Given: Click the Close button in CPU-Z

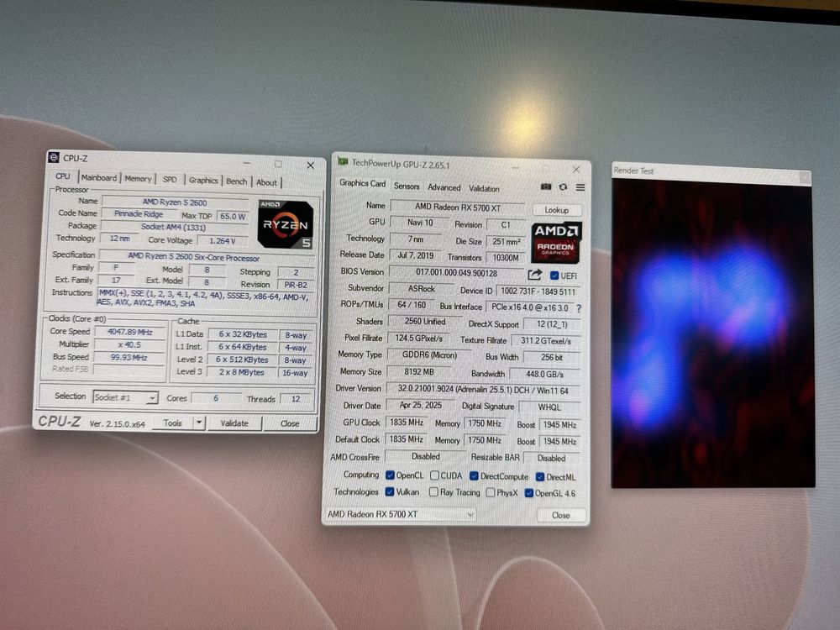Looking at the screenshot, I should 290,423.
